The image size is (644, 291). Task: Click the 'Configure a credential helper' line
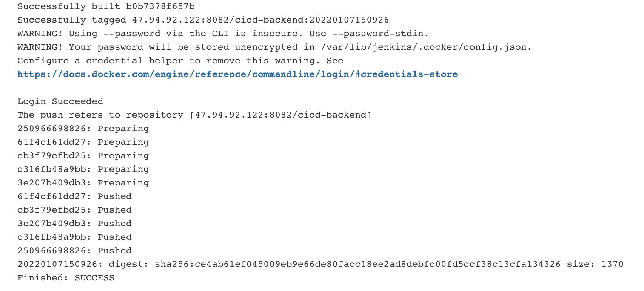point(180,61)
